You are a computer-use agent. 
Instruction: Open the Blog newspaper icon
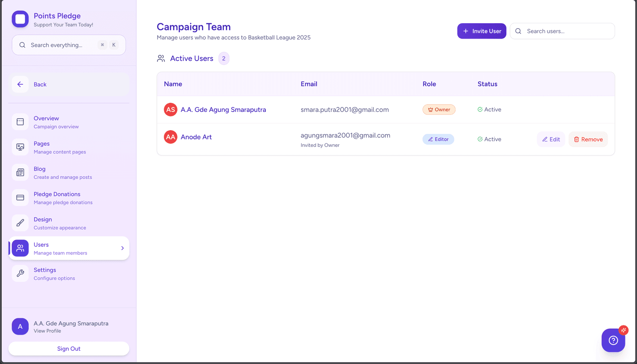pyautogui.click(x=20, y=172)
